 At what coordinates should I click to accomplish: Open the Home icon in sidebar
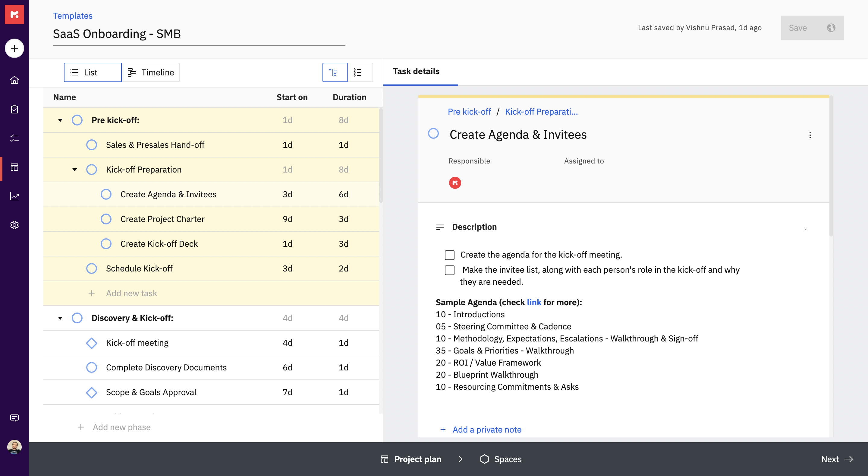(x=14, y=80)
